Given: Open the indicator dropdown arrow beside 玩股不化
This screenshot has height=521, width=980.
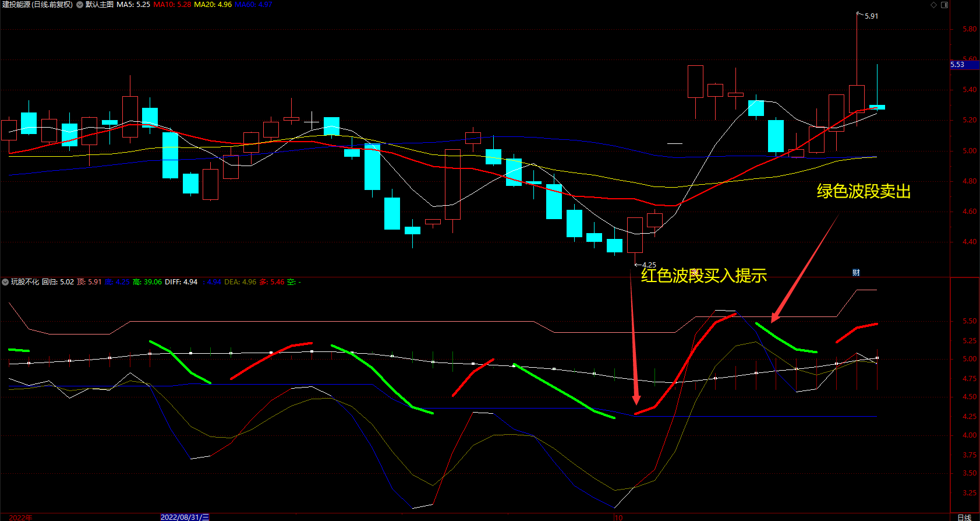Looking at the screenshot, I should [x=5, y=282].
